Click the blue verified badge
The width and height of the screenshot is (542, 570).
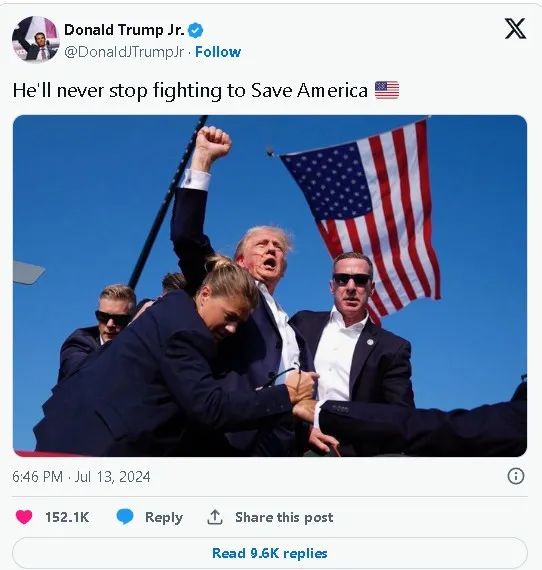coord(196,30)
